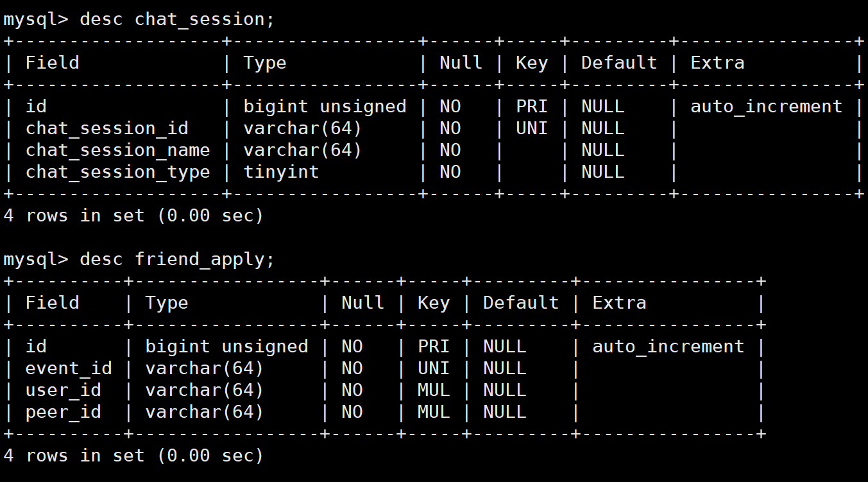
Task: Click PRI key in chat_session table
Action: [532, 107]
